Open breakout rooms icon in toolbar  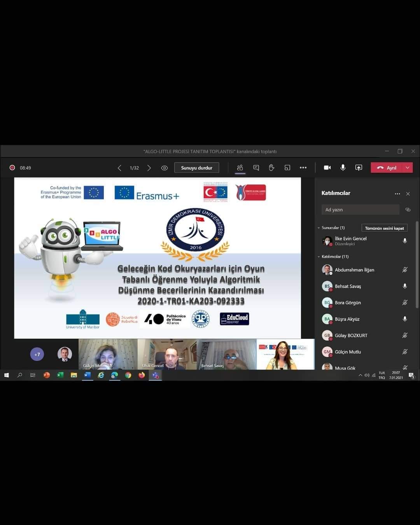click(x=287, y=168)
